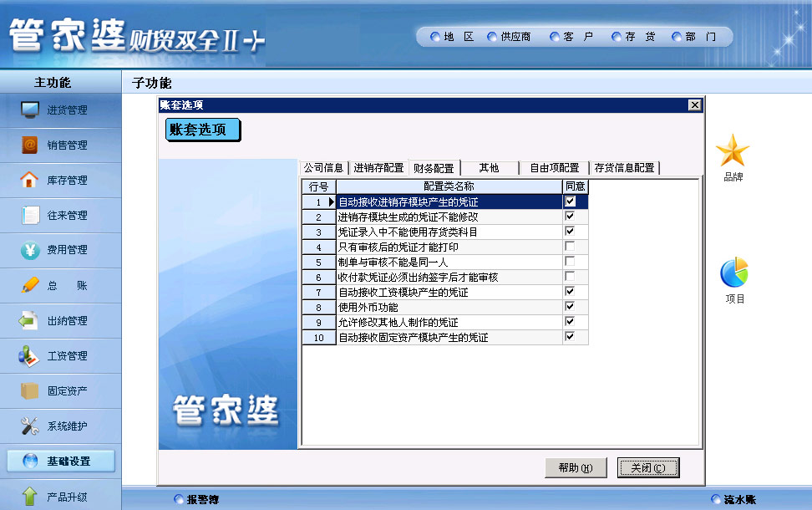Viewport: 812px width, 510px height.
Task: Toggle 使用外币功能 checkbox
Action: point(570,307)
